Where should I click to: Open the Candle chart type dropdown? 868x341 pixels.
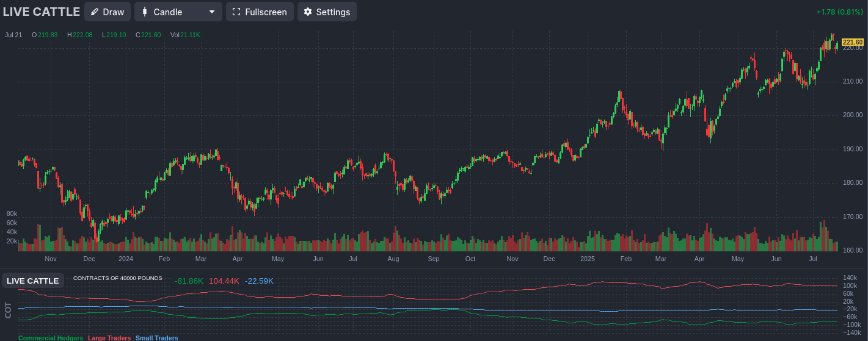pyautogui.click(x=178, y=12)
